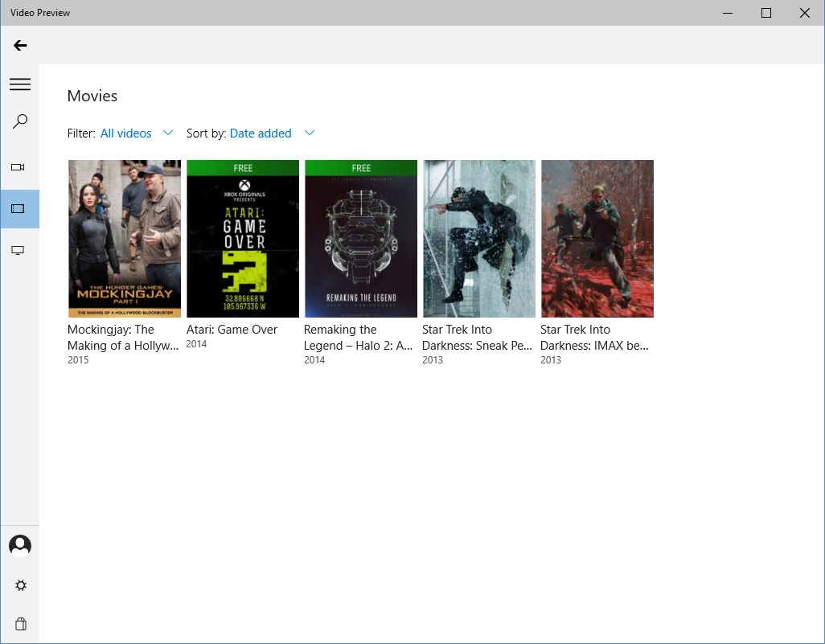Switch to TV shows monitor icon
The height and width of the screenshot is (644, 825).
click(18, 251)
